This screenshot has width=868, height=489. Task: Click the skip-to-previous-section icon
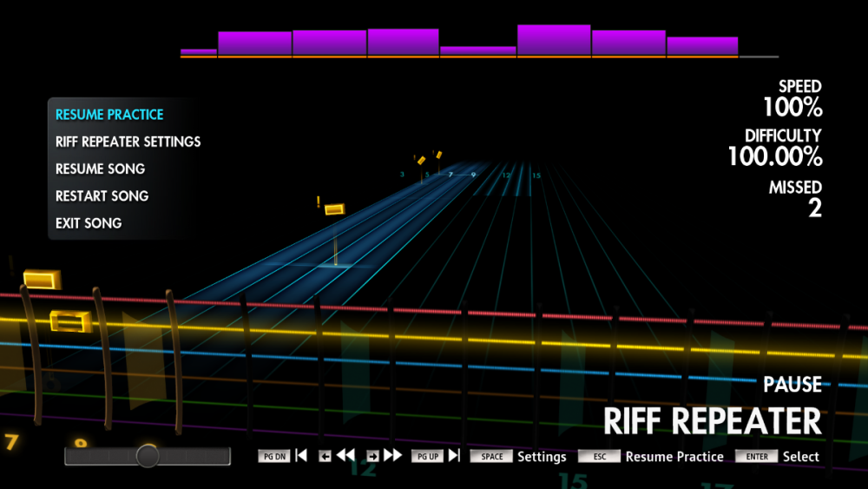pyautogui.click(x=301, y=455)
